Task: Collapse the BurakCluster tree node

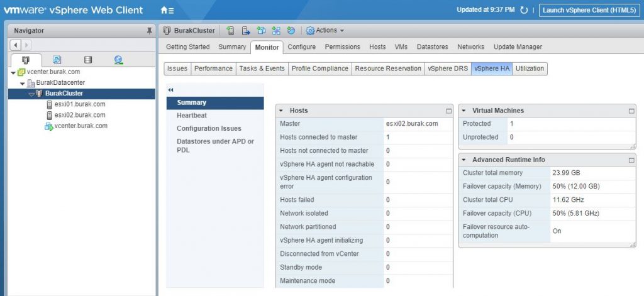Action: (x=31, y=94)
